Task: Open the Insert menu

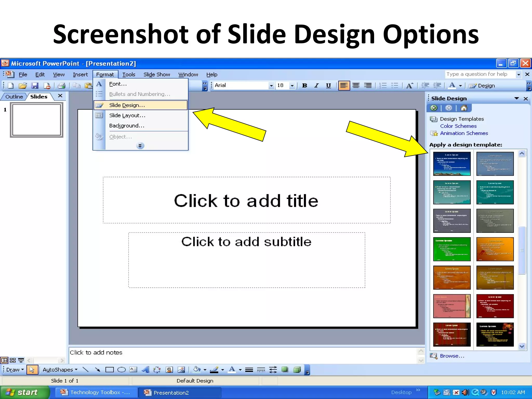Action: pyautogui.click(x=80, y=75)
